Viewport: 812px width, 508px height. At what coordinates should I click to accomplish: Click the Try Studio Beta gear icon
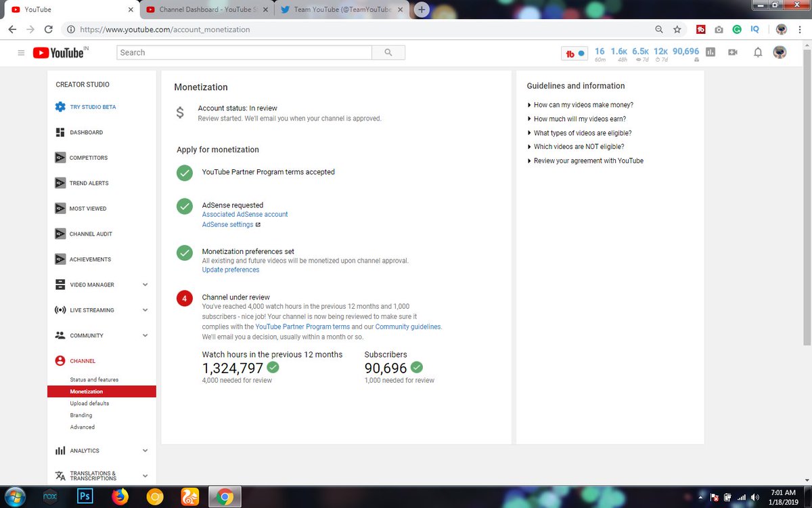point(60,107)
